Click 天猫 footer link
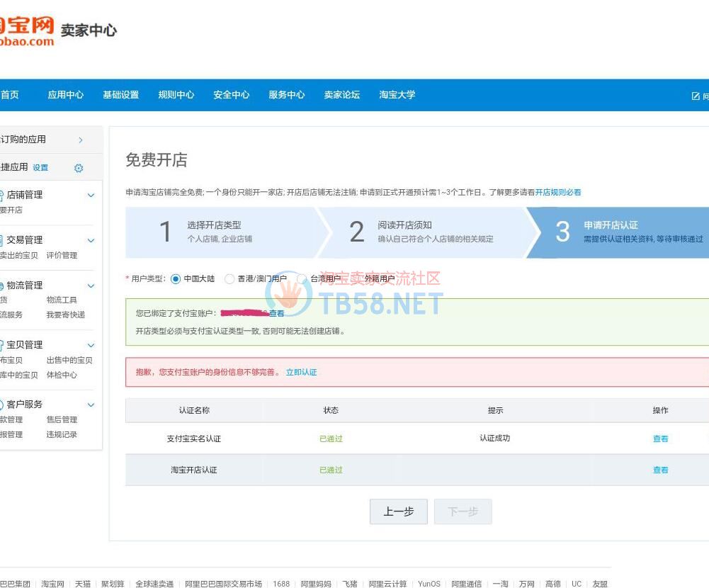This screenshot has width=709, height=588. (x=83, y=584)
